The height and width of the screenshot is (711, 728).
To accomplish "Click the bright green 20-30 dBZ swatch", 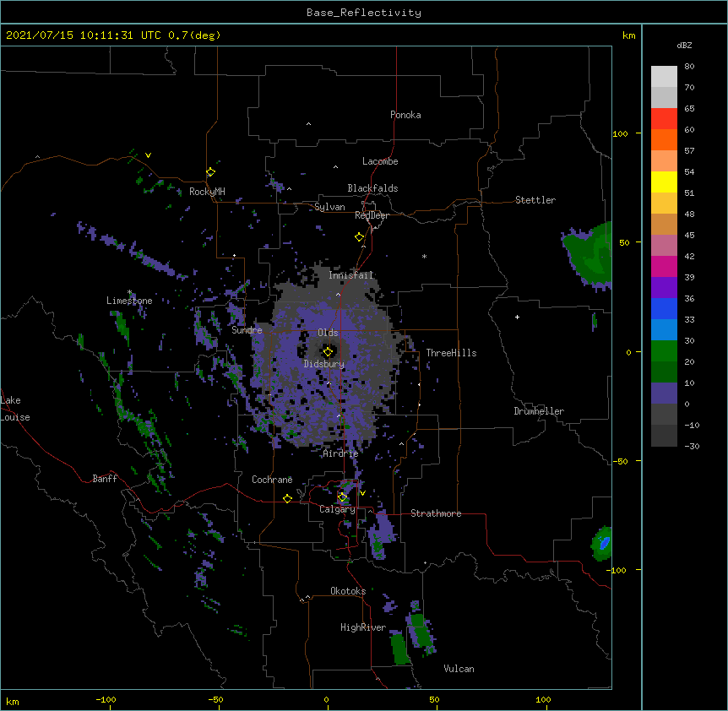I will coord(664,351).
